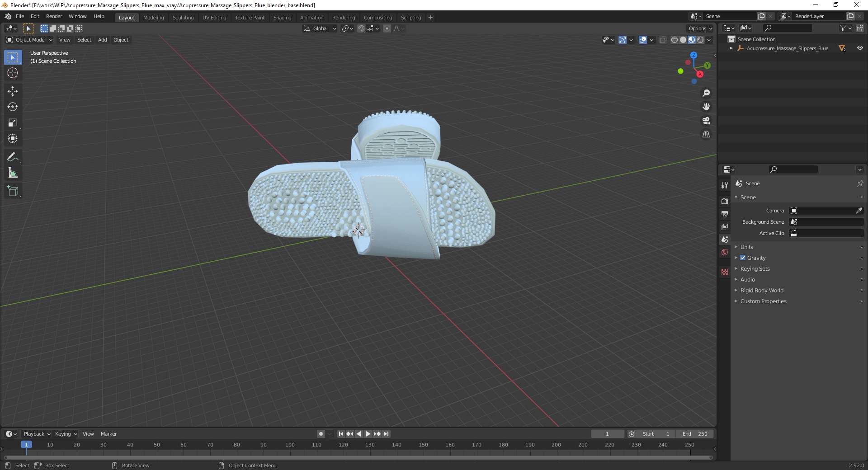Activate the Move tool
This screenshot has width=868, height=470.
[x=13, y=91]
